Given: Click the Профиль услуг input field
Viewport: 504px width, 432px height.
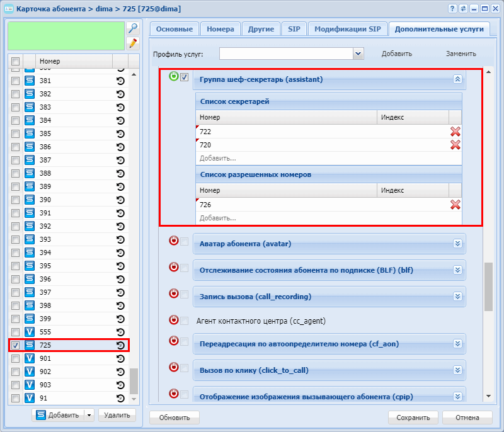Looking at the screenshot, I should tap(286, 54).
